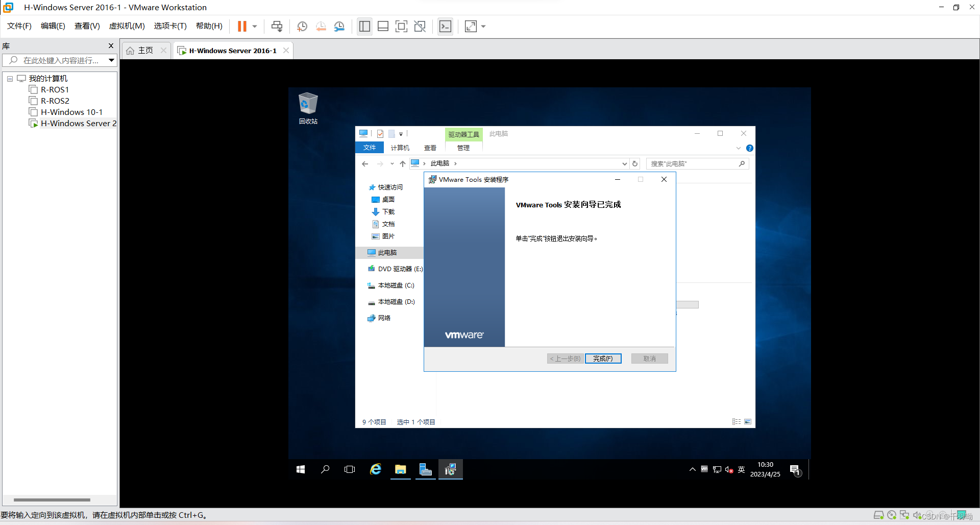Expand the Explorer ribbon chevron

[x=739, y=148]
